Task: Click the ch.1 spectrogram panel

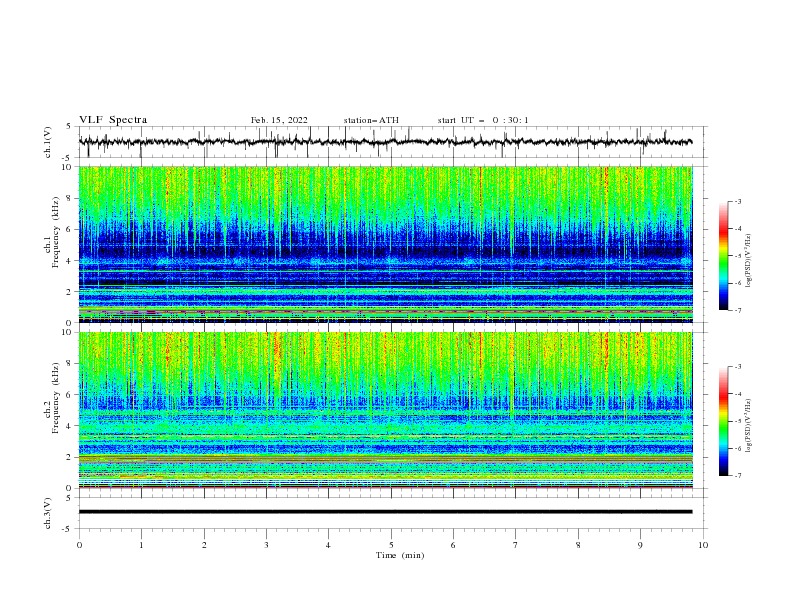Action: 386,244
